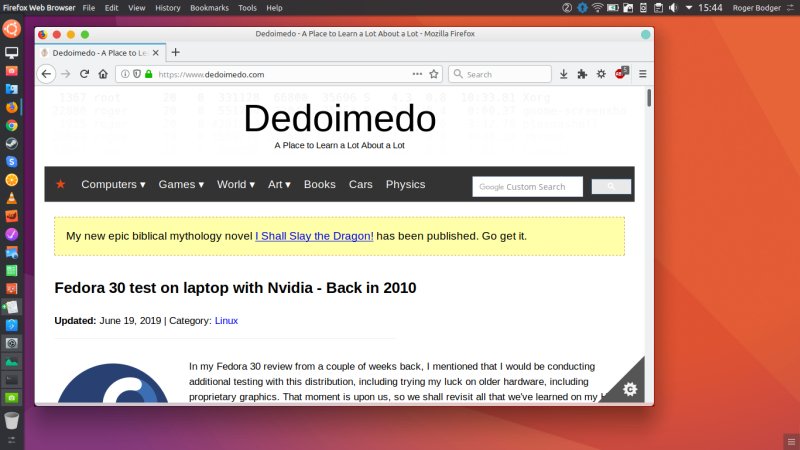Focus the Firefox Search box
This screenshot has height=450, width=800.
click(x=500, y=74)
